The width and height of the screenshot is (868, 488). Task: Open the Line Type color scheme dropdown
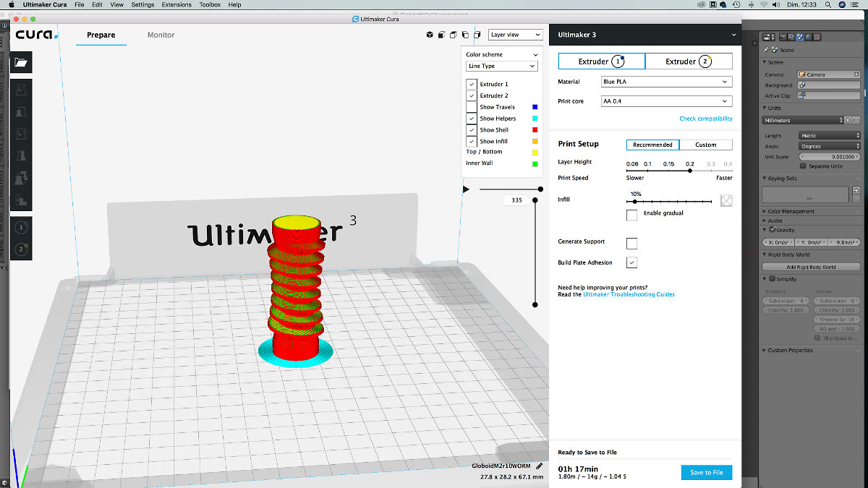(x=501, y=66)
